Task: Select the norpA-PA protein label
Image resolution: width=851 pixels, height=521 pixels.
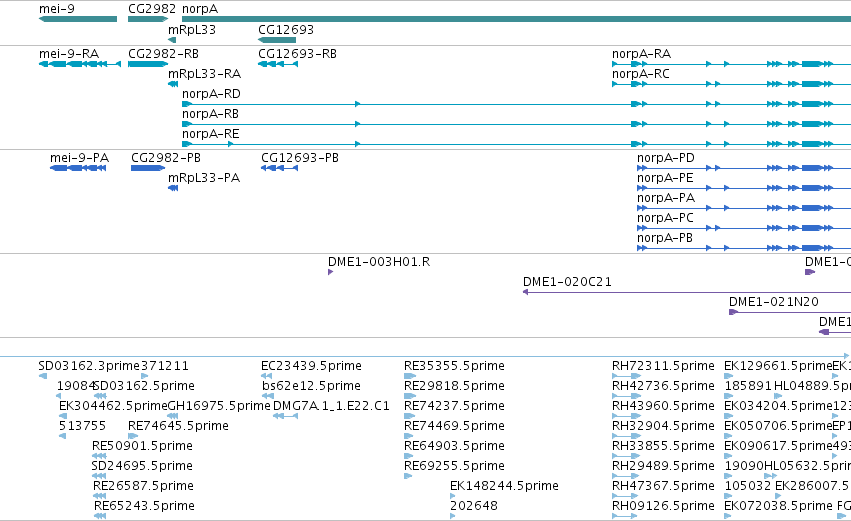Action: click(x=665, y=198)
